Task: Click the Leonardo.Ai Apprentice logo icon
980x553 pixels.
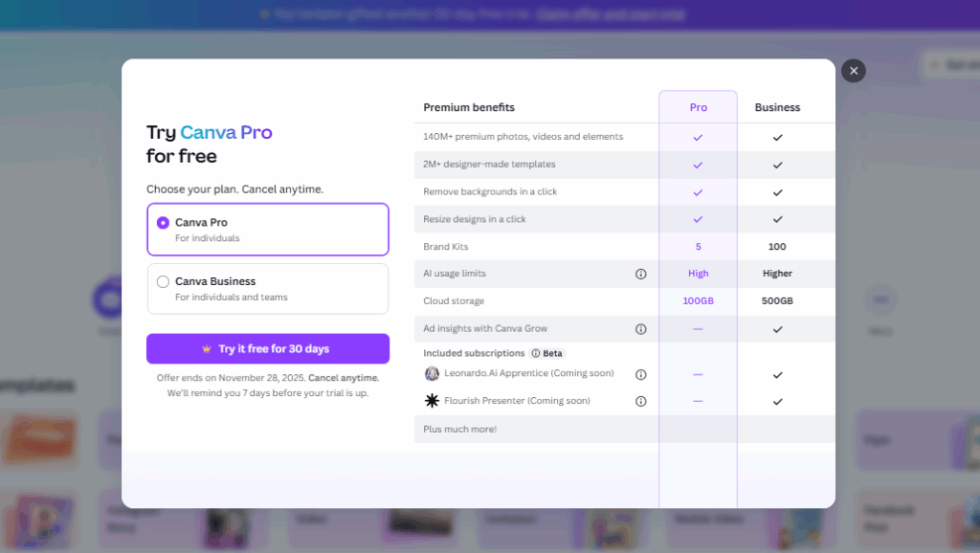Action: [433, 374]
